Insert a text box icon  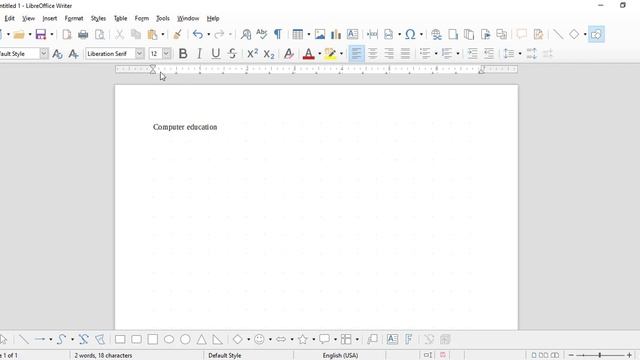point(352,34)
